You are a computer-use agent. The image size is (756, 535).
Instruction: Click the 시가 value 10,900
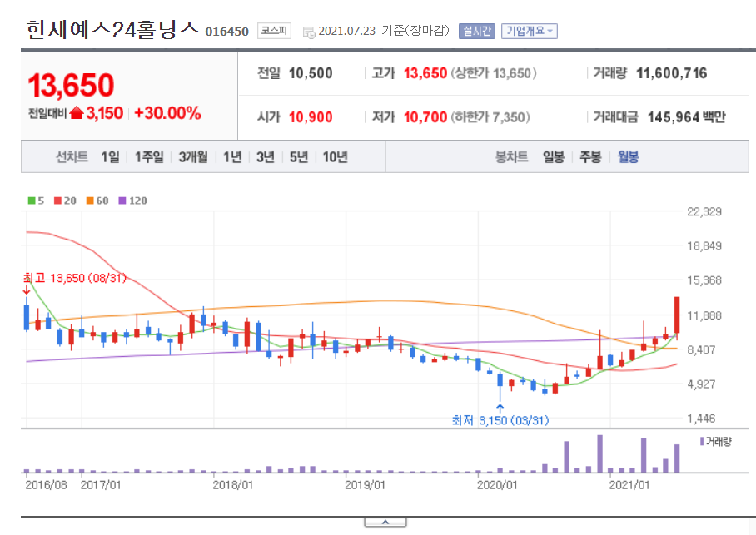click(x=311, y=117)
